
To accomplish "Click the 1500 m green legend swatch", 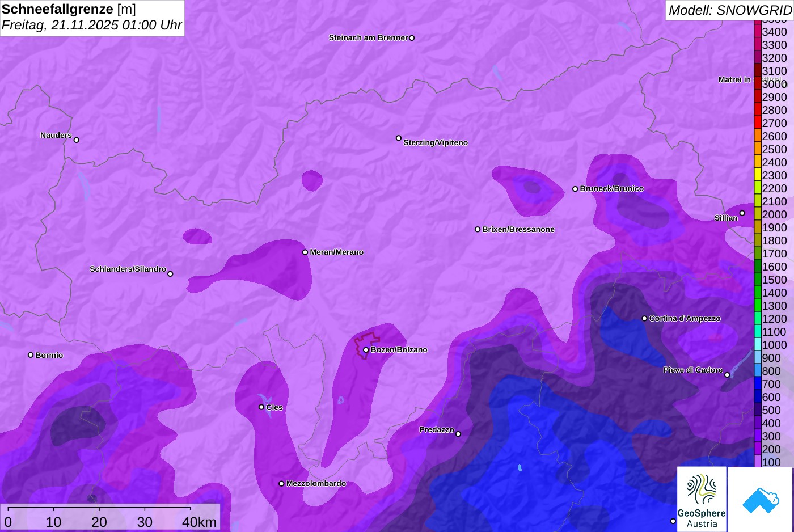I will (757, 279).
